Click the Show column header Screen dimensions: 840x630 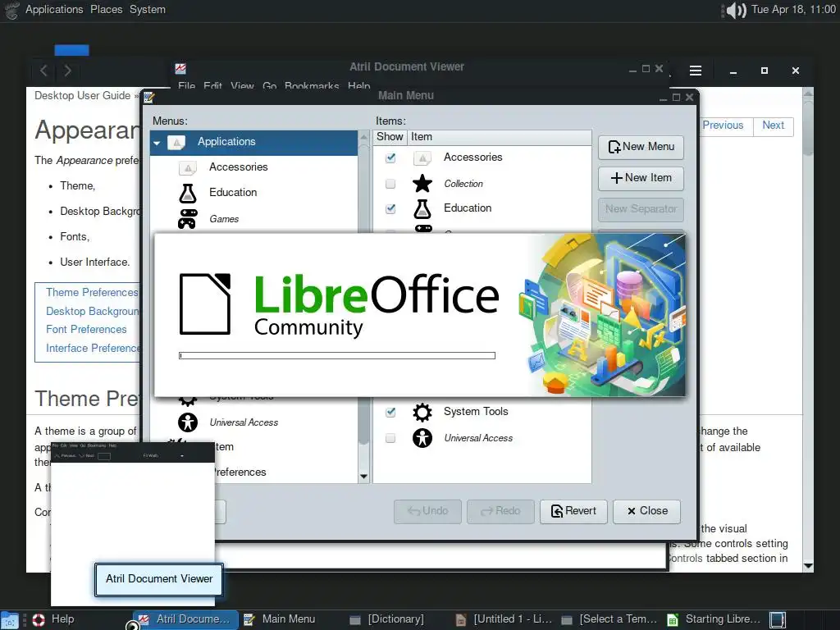(390, 137)
